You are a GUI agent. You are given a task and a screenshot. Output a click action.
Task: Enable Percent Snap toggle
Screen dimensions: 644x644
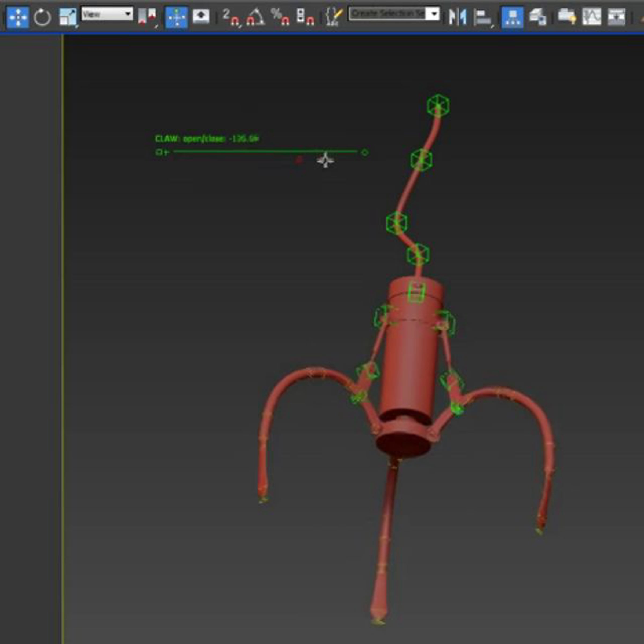point(280,17)
